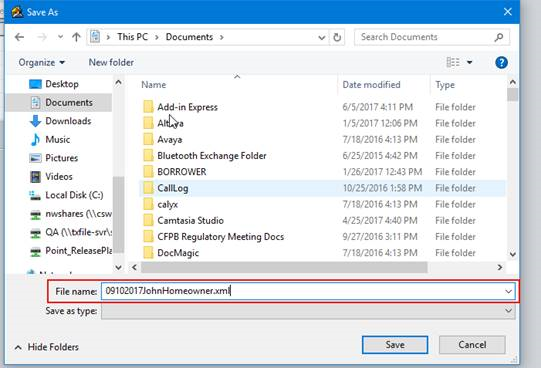Click Documents in the address path
The width and height of the screenshot is (541, 368).
pyautogui.click(x=189, y=37)
